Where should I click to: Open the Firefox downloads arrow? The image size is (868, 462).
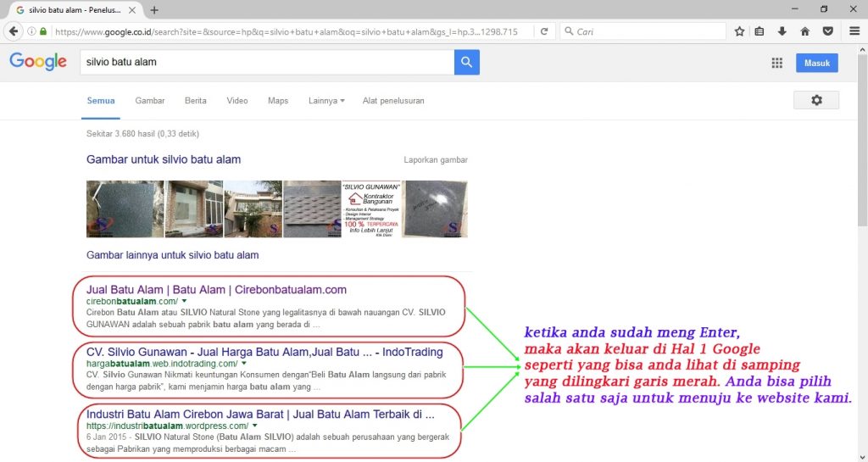pos(782,31)
